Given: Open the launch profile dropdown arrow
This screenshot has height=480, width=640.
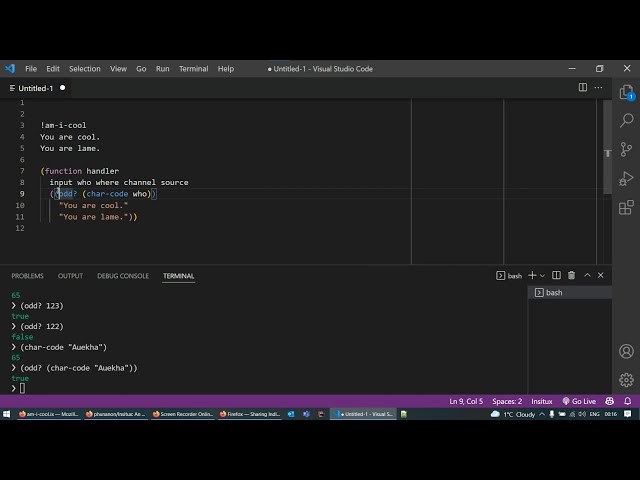Looking at the screenshot, I should pos(542,276).
